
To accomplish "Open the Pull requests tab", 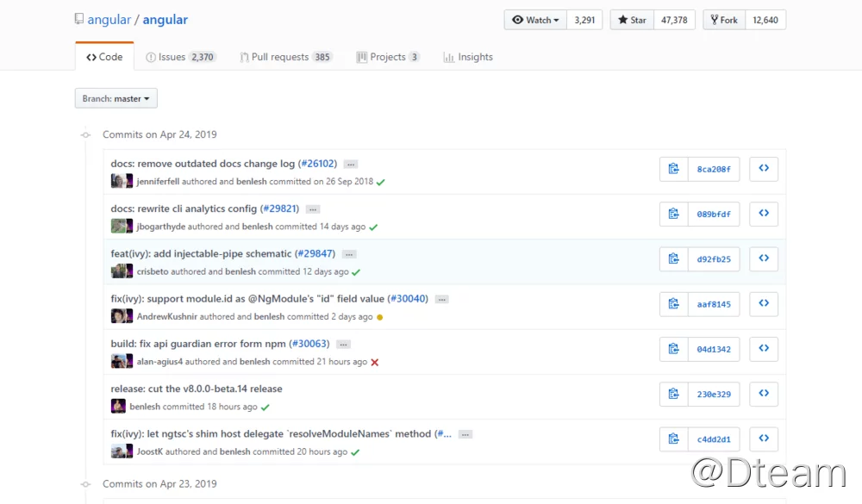I will pyautogui.click(x=286, y=57).
